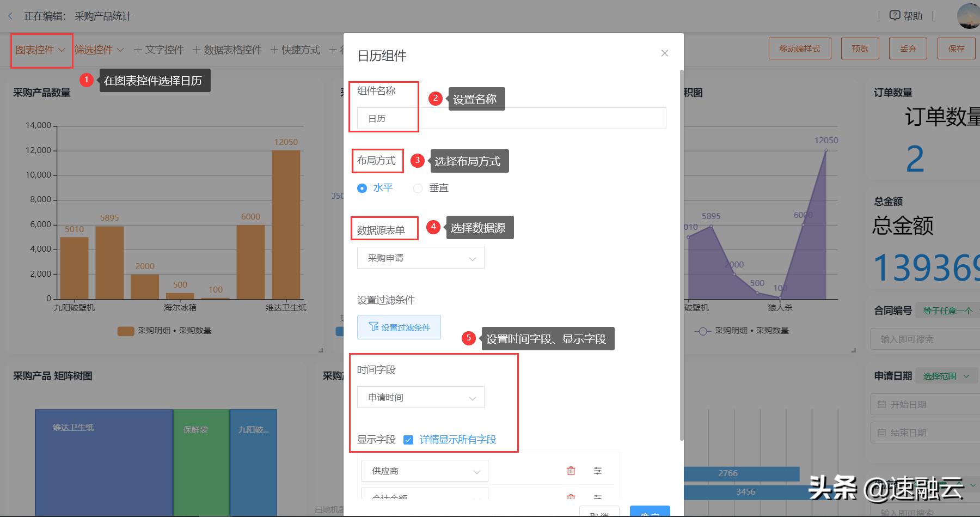Click the 预览 preview button
Image resolution: width=980 pixels, height=517 pixels.
[860, 48]
